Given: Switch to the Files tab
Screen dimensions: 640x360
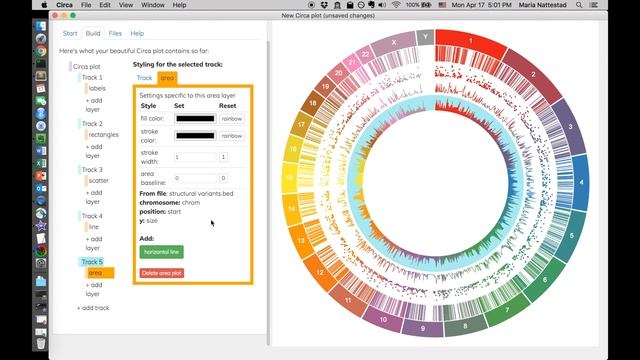Looking at the screenshot, I should click(115, 33).
